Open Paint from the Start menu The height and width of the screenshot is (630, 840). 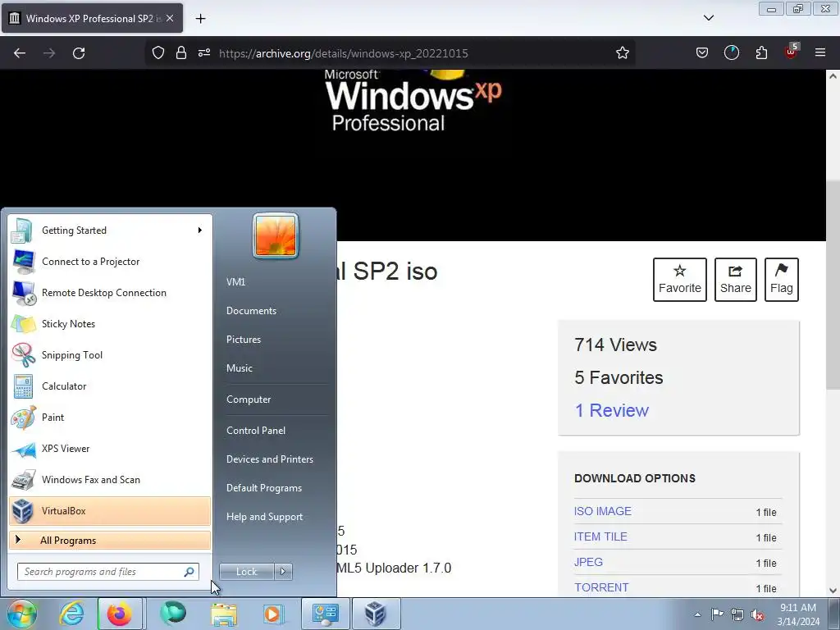(x=110, y=418)
